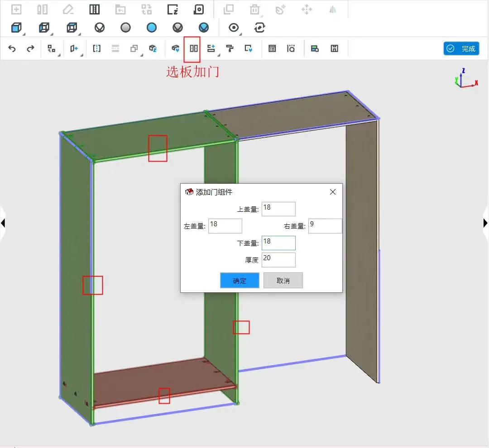
Task: Toggle the eye visibility icon
Action: (x=233, y=28)
